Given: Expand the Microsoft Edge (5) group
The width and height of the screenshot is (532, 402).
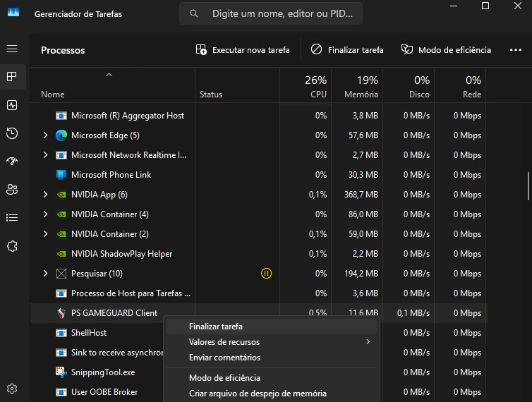Looking at the screenshot, I should click(x=45, y=135).
